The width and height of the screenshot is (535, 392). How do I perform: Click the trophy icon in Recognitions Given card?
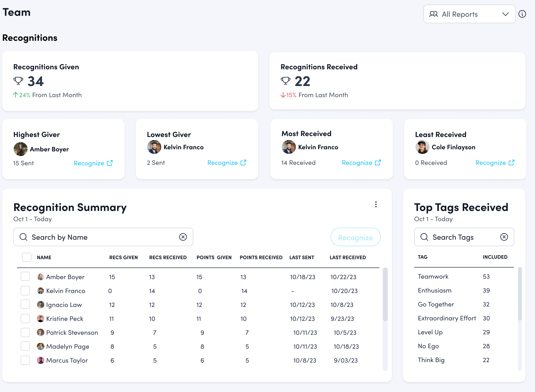[x=18, y=81]
